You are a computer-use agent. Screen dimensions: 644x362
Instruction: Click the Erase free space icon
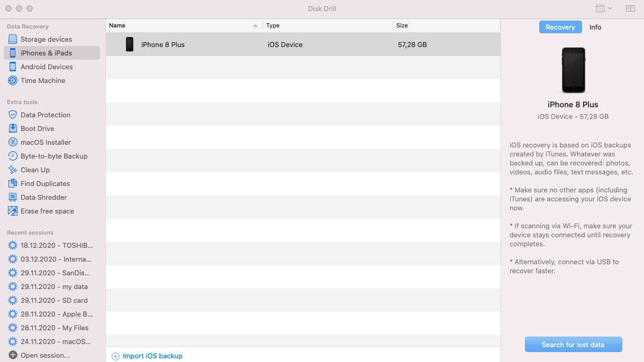click(x=13, y=211)
